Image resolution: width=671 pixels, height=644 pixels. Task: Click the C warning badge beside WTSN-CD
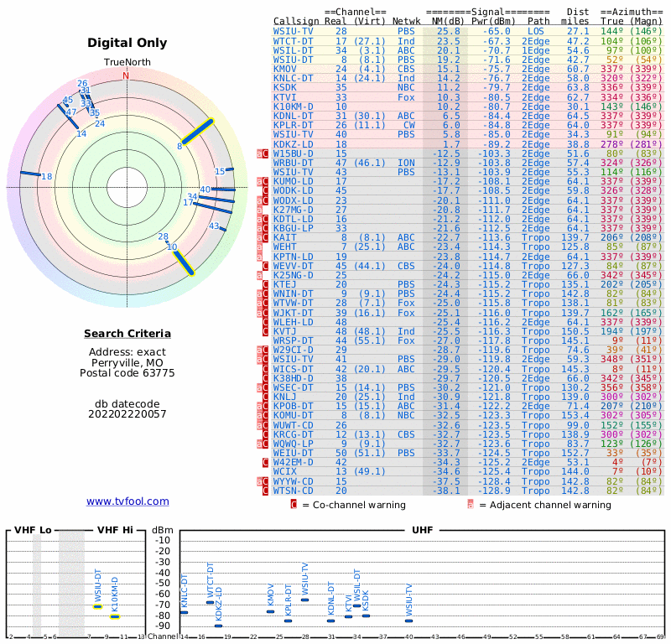tap(265, 491)
